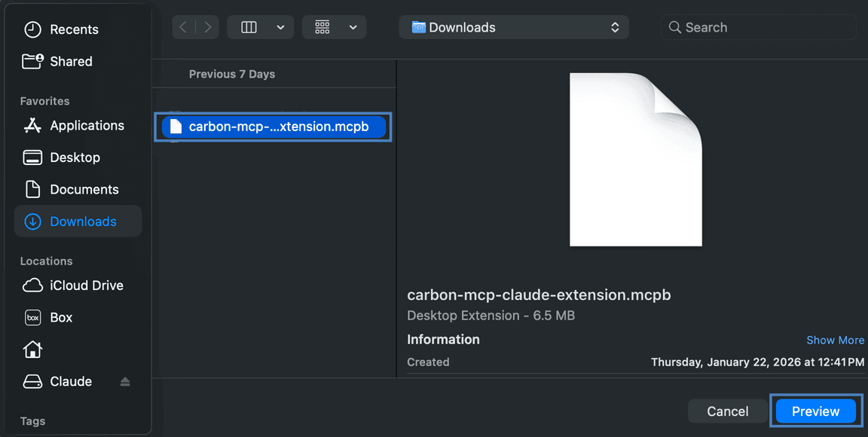
Task: Click the Show More link
Action: [x=835, y=340]
